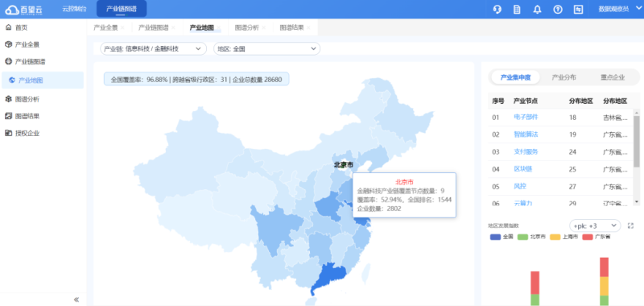Switch to the 图谱分析 page tab

pyautogui.click(x=247, y=27)
